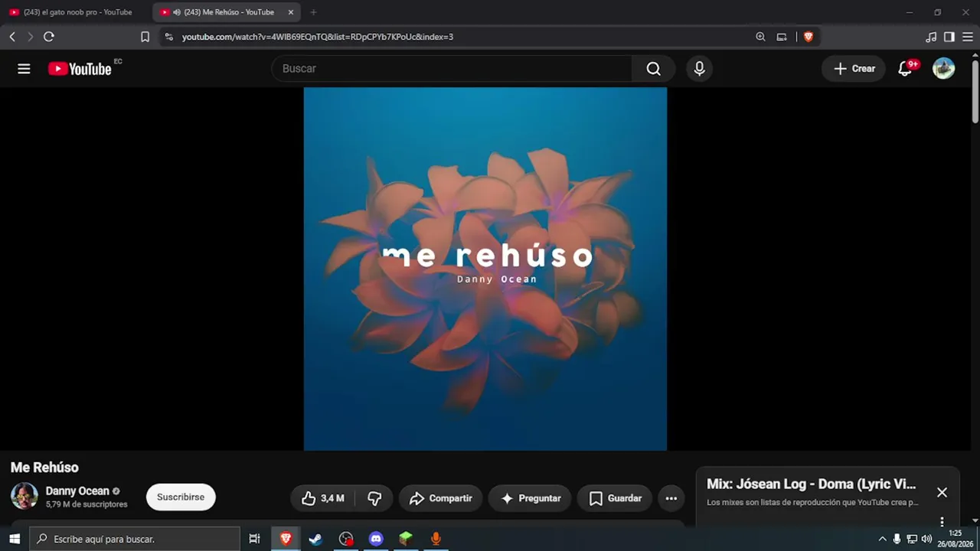Image resolution: width=980 pixels, height=551 pixels.
Task: View site information icon in address bar
Action: pyautogui.click(x=169, y=37)
